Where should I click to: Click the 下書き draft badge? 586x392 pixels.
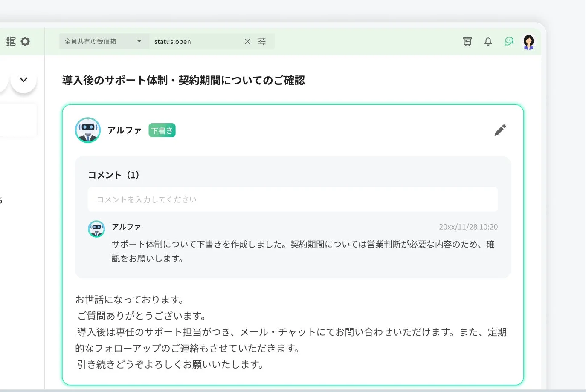162,130
